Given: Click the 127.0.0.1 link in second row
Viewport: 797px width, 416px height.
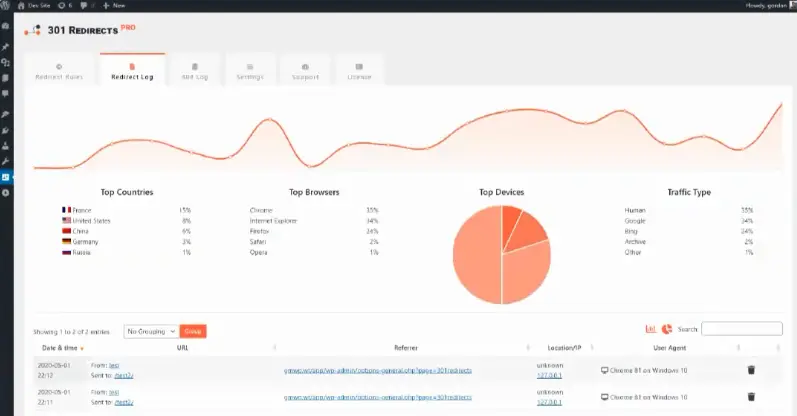Looking at the screenshot, I should [x=549, y=402].
